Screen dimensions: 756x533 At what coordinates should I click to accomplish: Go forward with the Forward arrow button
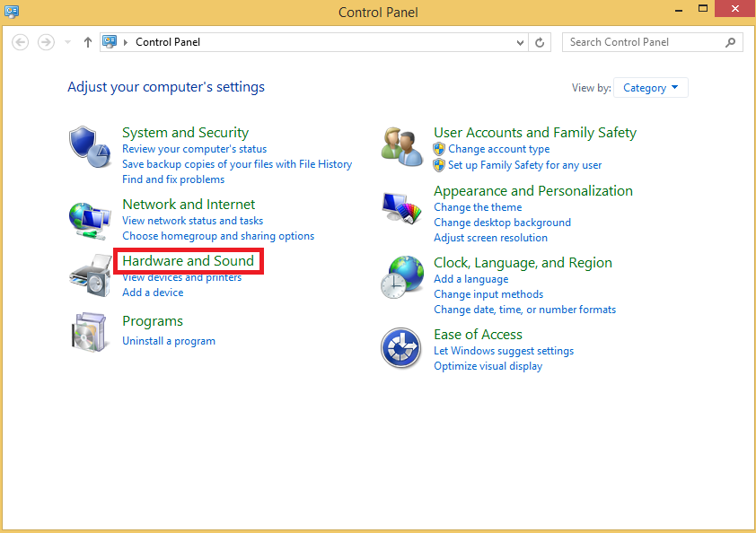[x=47, y=42]
